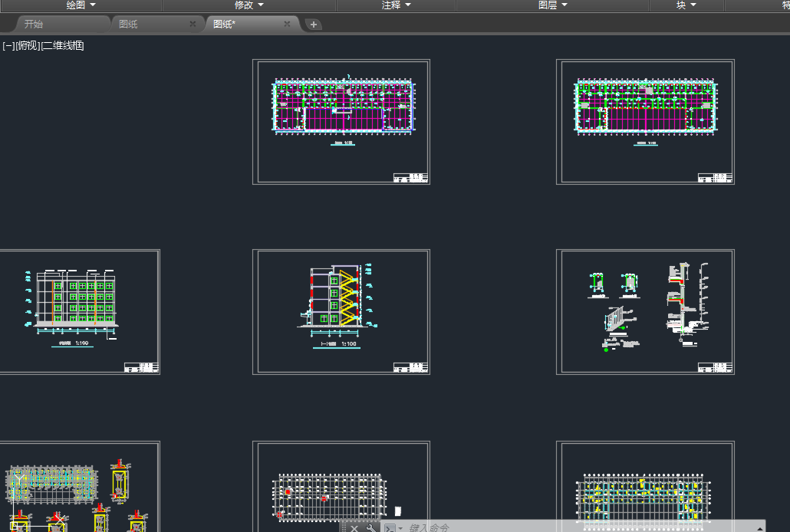790x532 pixels.
Task: Close the first 图纸 tab
Action: (193, 24)
